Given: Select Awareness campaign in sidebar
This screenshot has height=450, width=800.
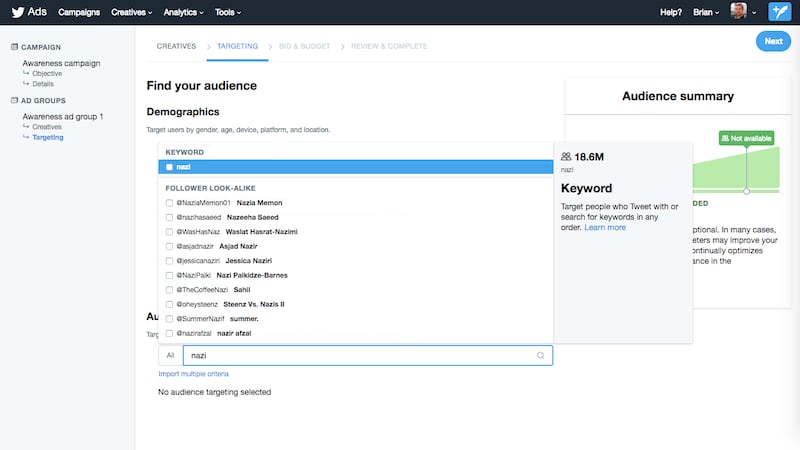Looking at the screenshot, I should pos(61,63).
